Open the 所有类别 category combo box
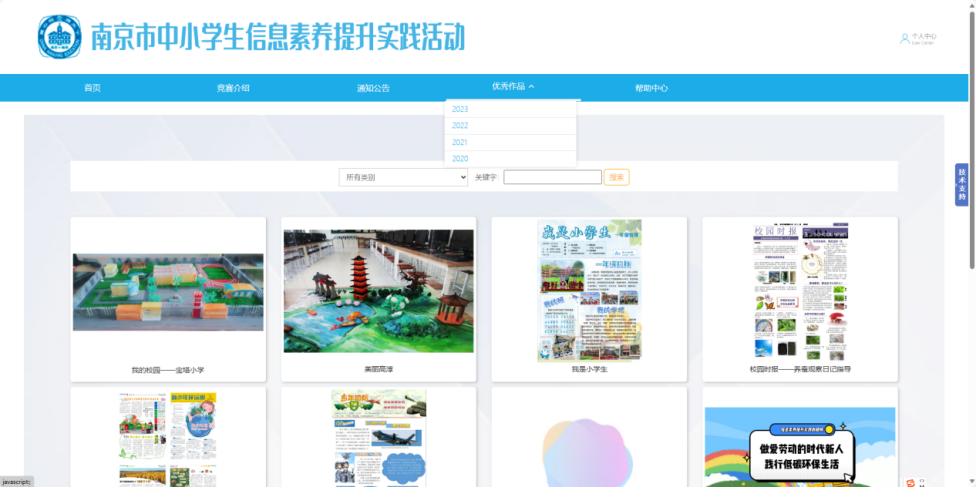 (403, 177)
